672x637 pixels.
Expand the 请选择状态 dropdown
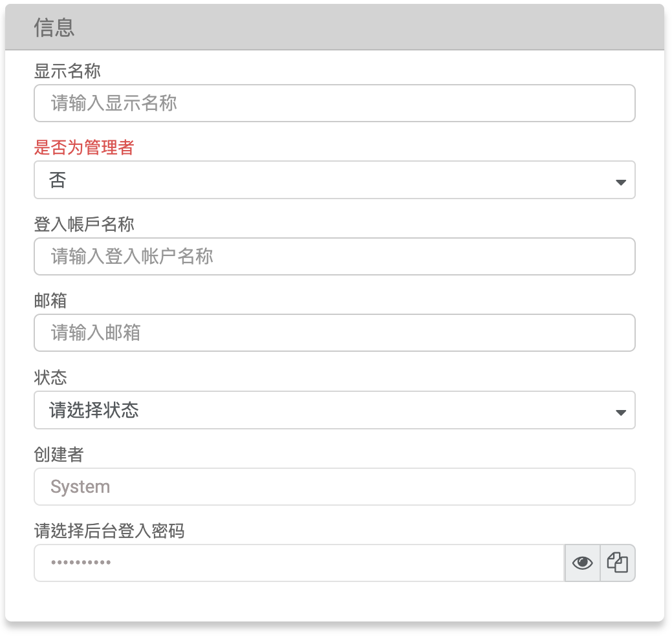[323, 410]
